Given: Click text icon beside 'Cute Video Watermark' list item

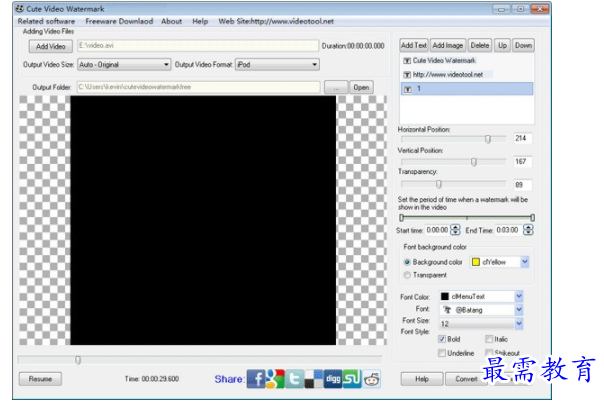Looking at the screenshot, I should point(407,61).
